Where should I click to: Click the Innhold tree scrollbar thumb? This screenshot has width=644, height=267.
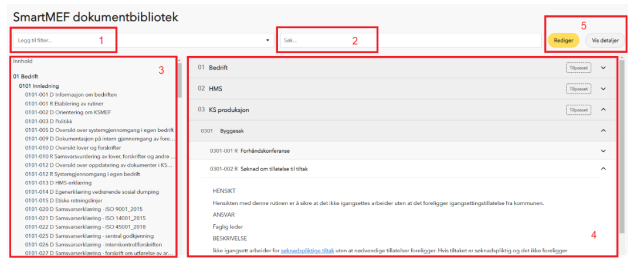point(179,81)
